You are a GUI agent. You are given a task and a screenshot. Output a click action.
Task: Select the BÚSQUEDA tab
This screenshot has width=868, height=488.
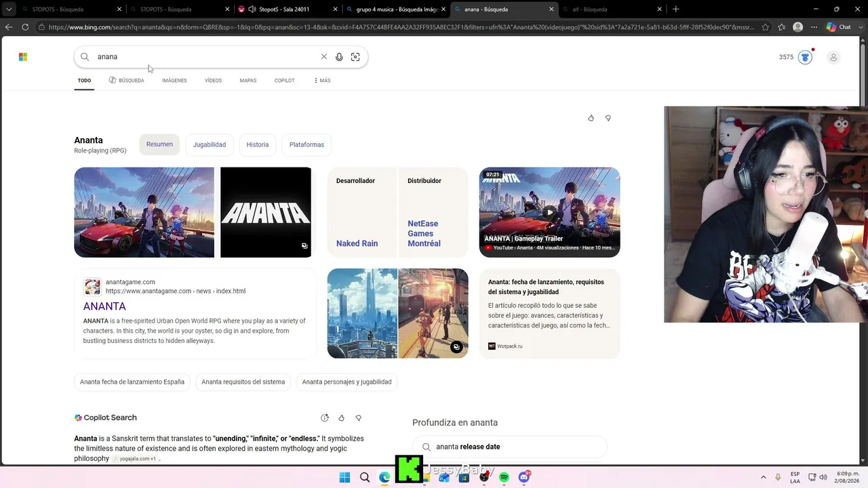(127, 81)
